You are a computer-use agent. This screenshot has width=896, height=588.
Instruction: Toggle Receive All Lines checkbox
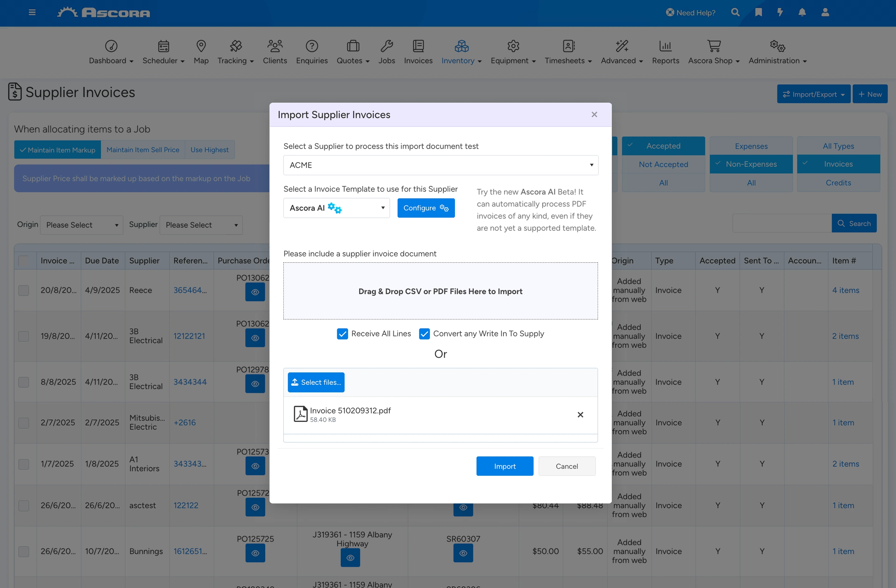point(342,334)
